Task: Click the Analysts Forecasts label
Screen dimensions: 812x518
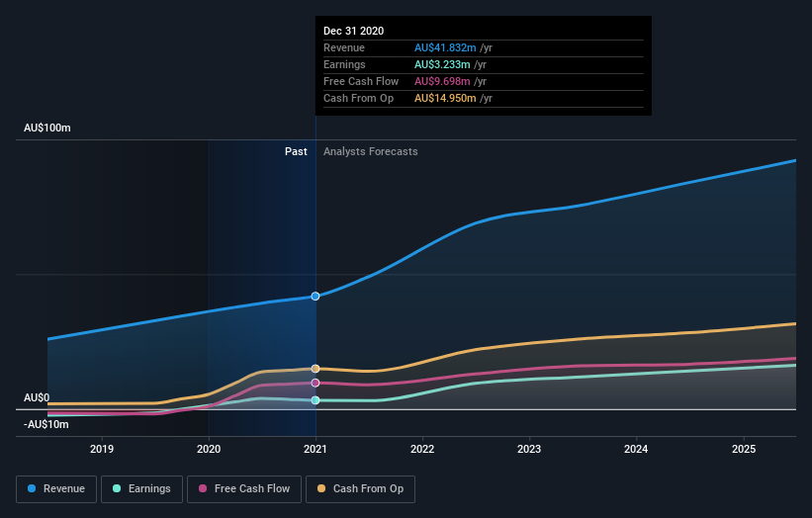Action: [371, 151]
